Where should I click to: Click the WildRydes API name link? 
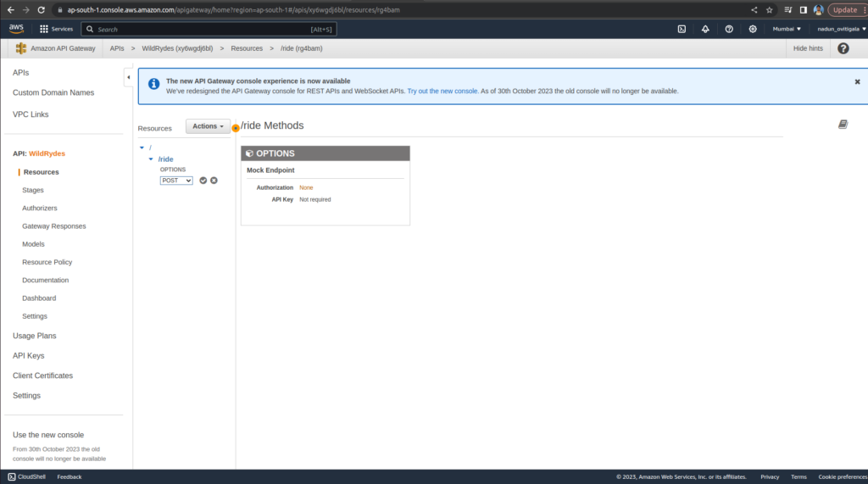click(x=47, y=153)
